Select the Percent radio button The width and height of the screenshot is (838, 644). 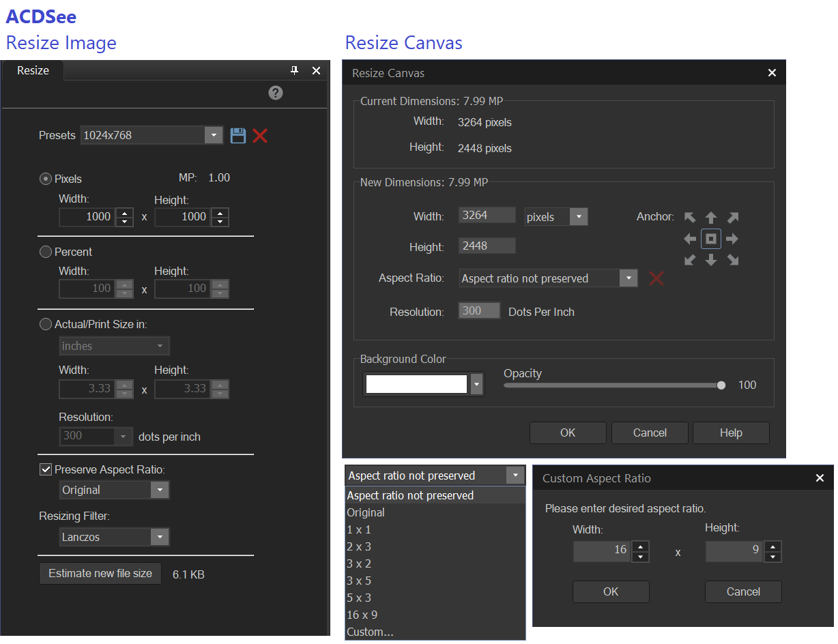46,252
